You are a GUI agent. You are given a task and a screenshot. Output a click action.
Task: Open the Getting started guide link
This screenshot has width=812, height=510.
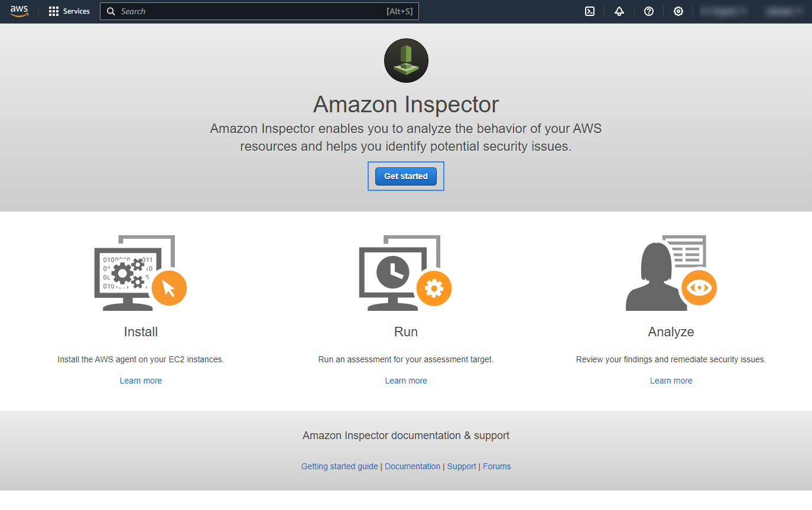[339, 466]
